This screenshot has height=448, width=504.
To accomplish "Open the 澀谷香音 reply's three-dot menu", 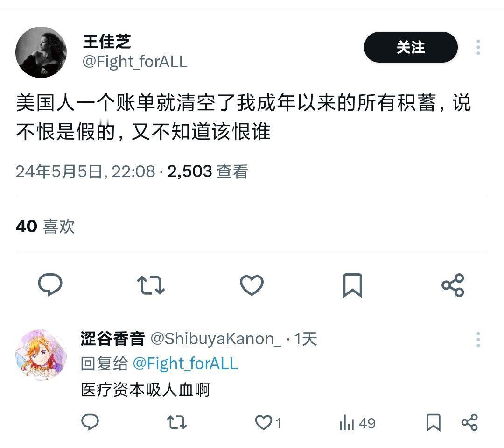I will point(478,340).
